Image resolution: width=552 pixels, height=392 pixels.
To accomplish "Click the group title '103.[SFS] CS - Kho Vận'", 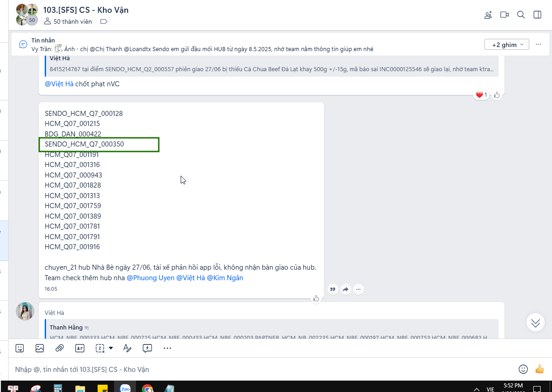I will [x=86, y=10].
